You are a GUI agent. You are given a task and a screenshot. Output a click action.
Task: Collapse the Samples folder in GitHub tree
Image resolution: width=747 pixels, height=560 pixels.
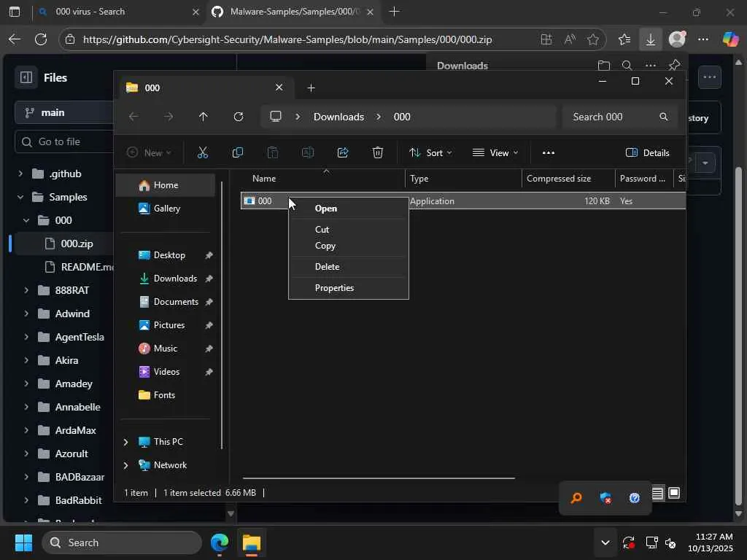pyautogui.click(x=20, y=197)
